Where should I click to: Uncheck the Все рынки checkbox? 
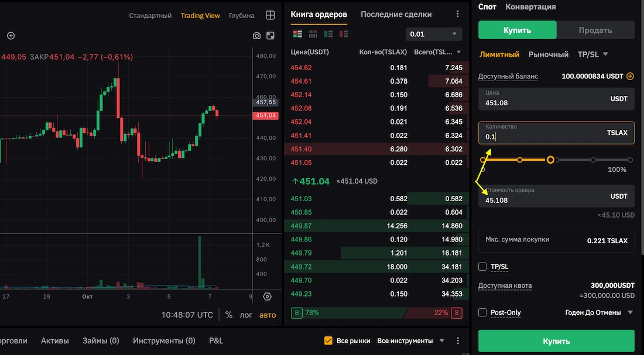point(328,340)
